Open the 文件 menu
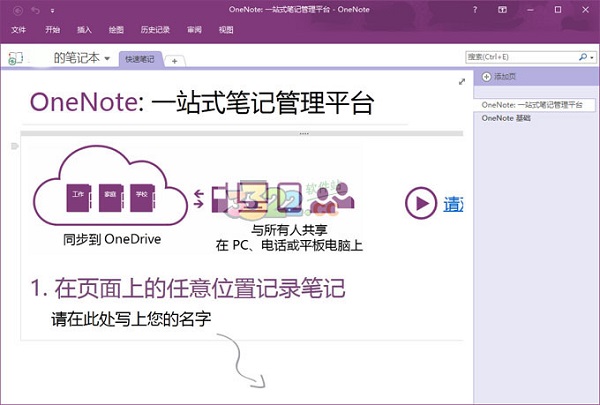Image resolution: width=600 pixels, height=405 pixels. [18, 30]
